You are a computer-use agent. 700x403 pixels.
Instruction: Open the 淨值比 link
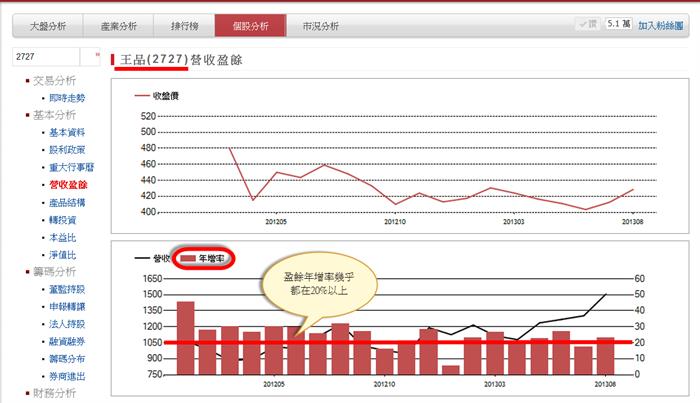(62, 255)
